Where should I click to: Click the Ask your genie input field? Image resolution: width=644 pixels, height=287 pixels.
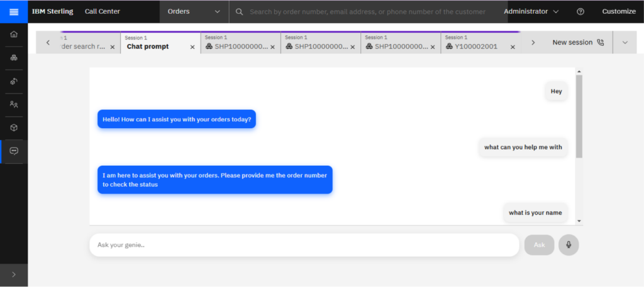(x=304, y=245)
